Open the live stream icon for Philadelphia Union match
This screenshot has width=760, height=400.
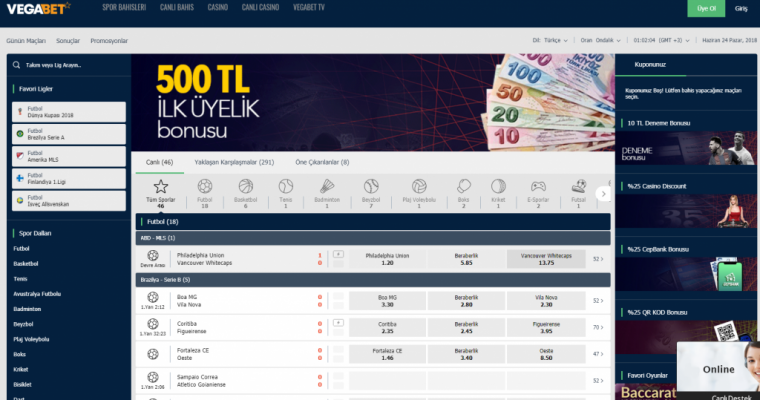[x=338, y=254]
